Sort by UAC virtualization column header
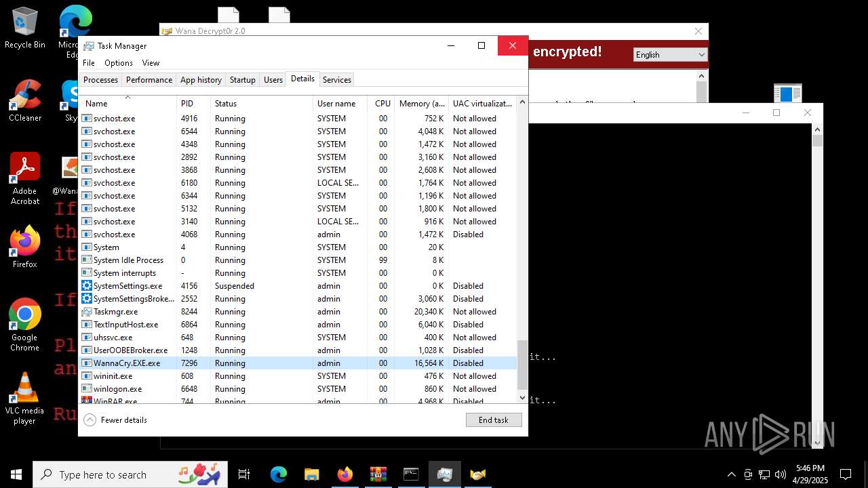Screen dimensions: 868x488 pyautogui.click(x=482, y=104)
